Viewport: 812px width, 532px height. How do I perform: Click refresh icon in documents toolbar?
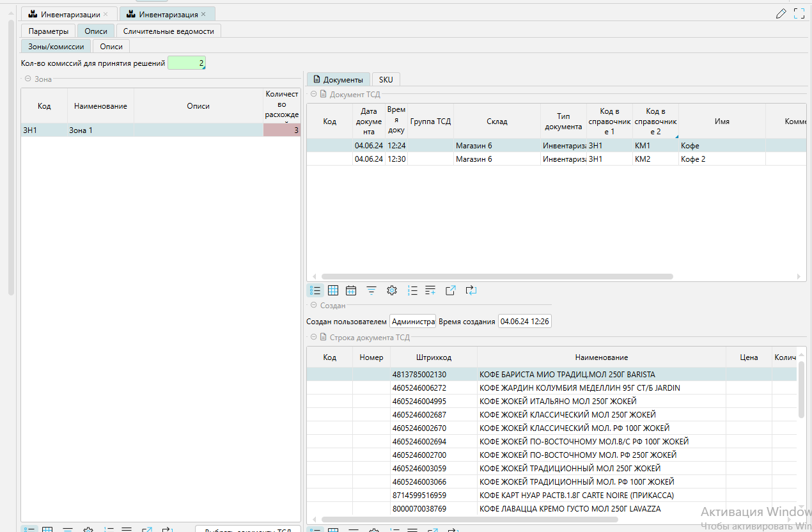471,290
